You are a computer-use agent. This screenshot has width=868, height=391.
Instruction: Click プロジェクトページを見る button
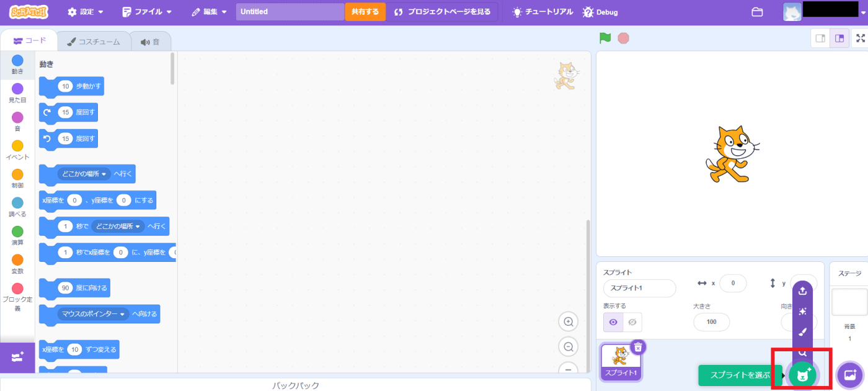tap(443, 12)
